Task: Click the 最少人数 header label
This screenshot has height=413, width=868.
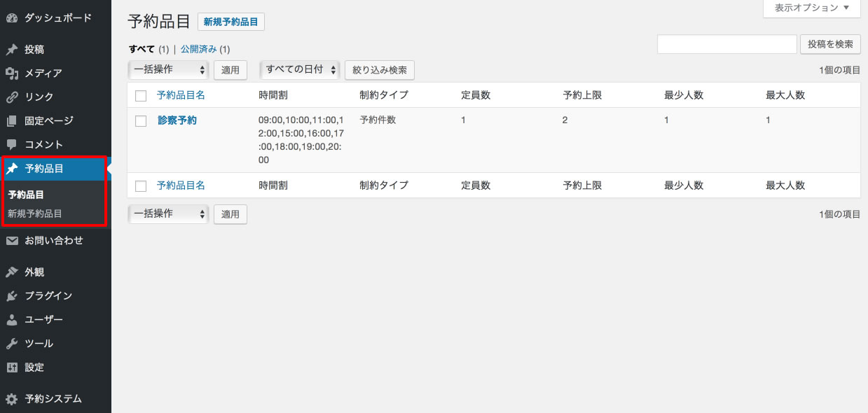Action: (x=684, y=95)
